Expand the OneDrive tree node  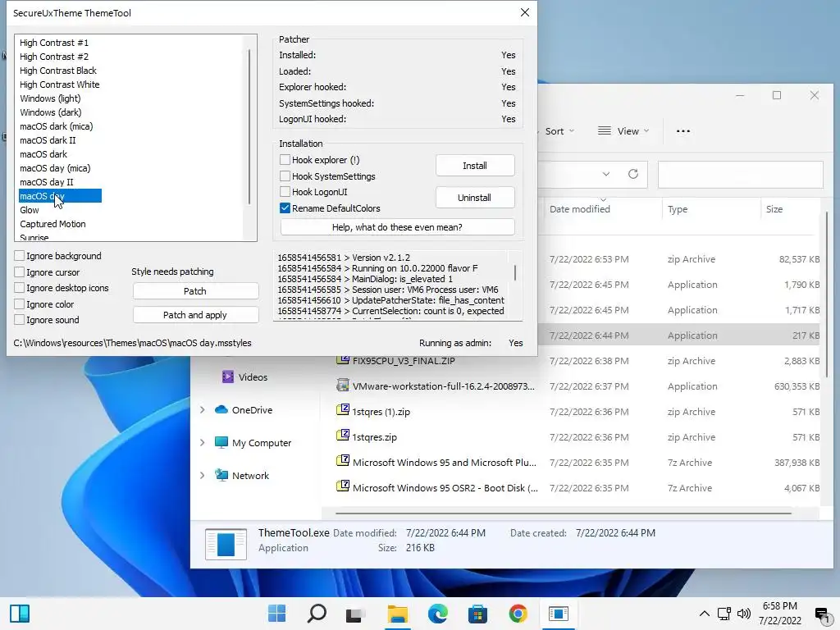pyautogui.click(x=203, y=410)
